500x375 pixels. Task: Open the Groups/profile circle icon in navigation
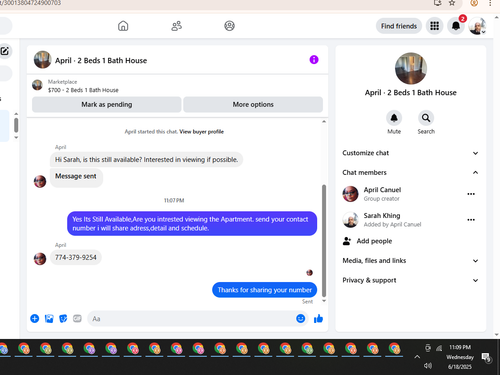pyautogui.click(x=229, y=26)
